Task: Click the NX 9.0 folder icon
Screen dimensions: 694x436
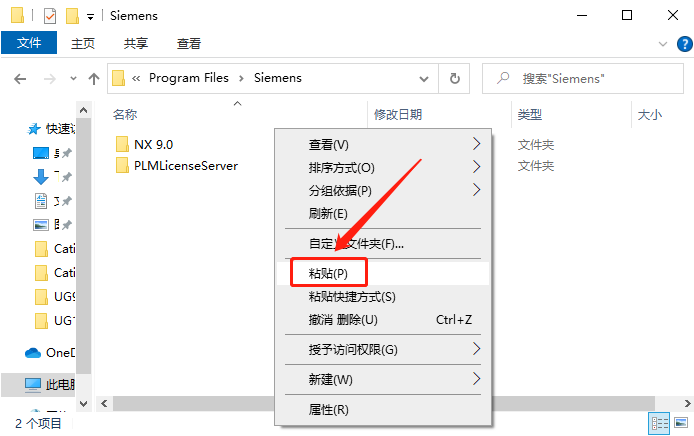Action: tap(122, 144)
